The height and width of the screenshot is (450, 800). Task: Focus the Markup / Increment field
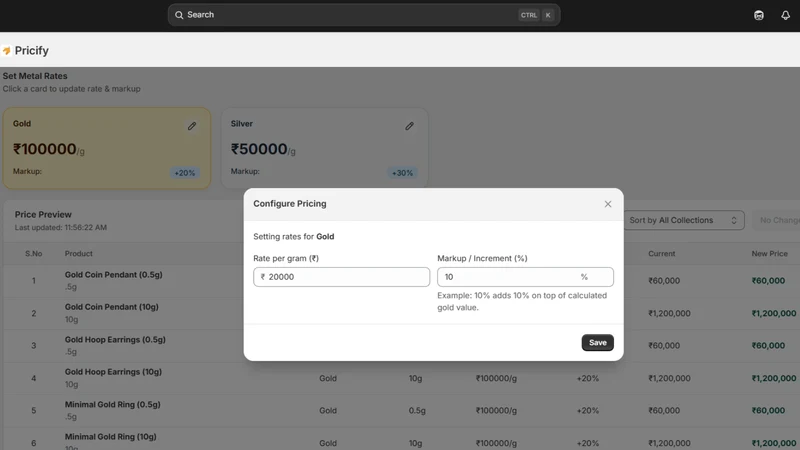tap(525, 277)
